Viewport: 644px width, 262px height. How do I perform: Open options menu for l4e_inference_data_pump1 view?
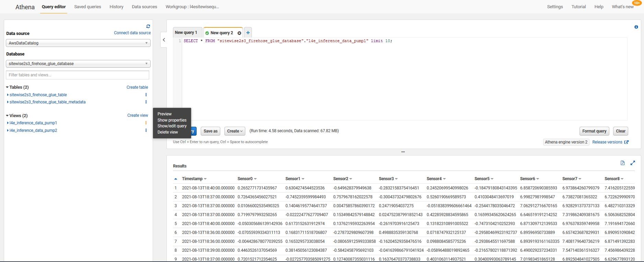(146, 123)
